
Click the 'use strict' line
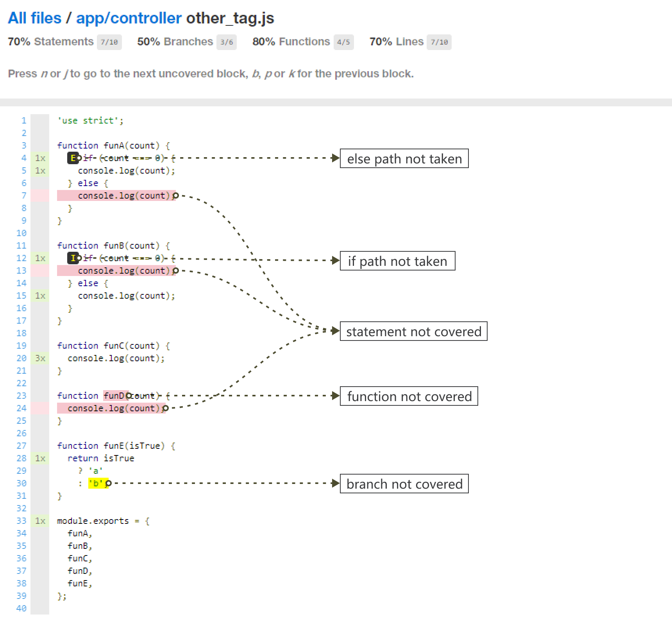[90, 121]
